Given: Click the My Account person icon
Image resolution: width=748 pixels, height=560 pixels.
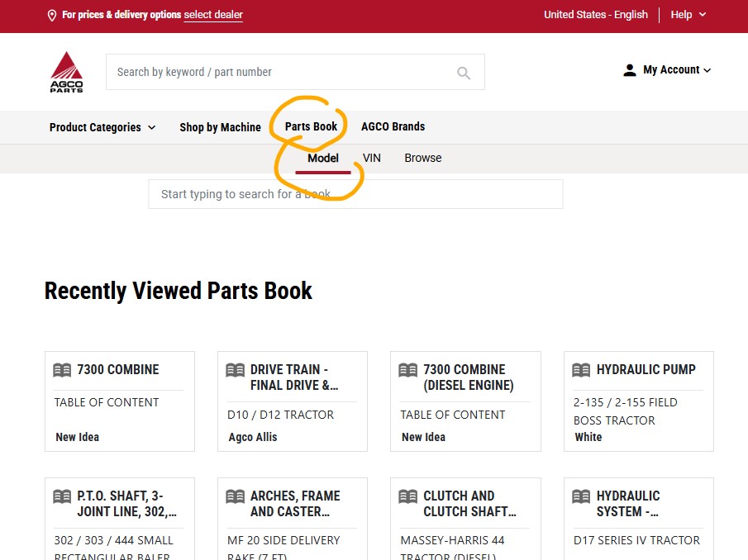Looking at the screenshot, I should pyautogui.click(x=630, y=70).
